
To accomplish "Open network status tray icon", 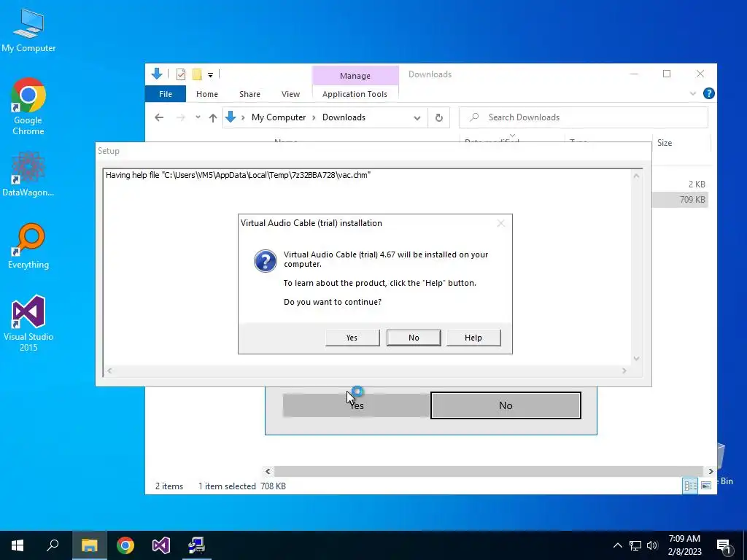I will [x=635, y=545].
